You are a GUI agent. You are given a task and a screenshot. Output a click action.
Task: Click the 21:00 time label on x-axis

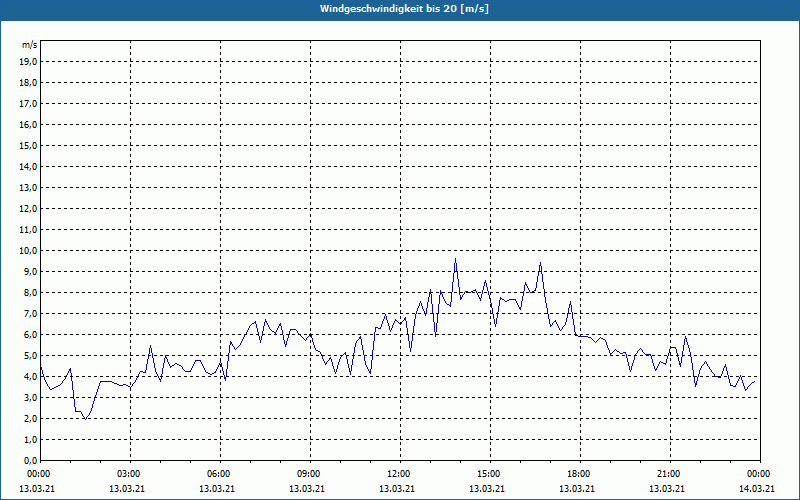[x=667, y=474]
